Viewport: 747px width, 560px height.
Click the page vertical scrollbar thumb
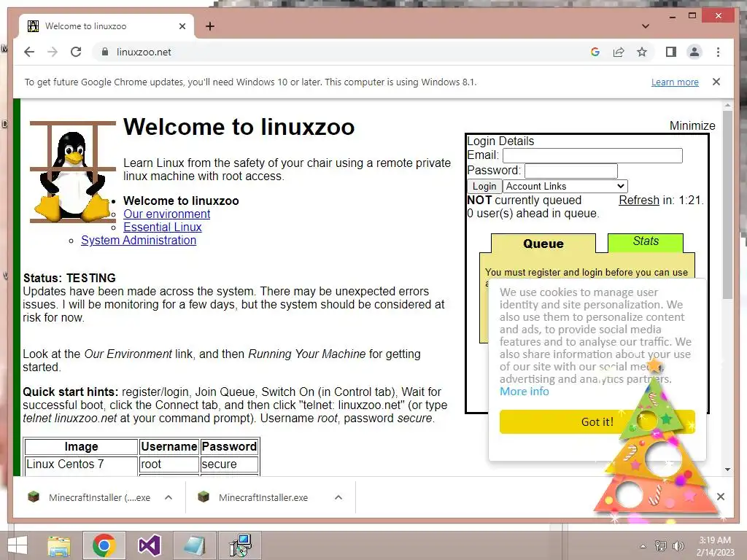pos(727,205)
